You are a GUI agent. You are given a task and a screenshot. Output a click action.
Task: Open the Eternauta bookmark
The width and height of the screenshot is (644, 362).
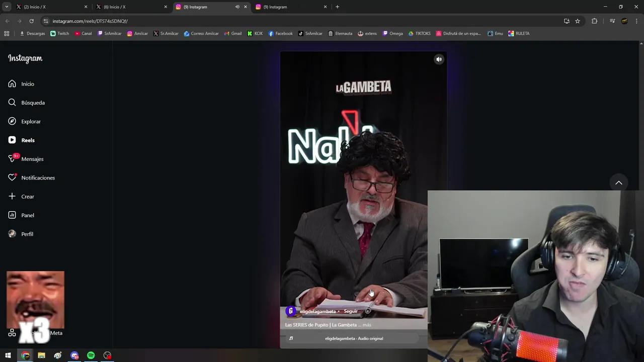point(340,34)
